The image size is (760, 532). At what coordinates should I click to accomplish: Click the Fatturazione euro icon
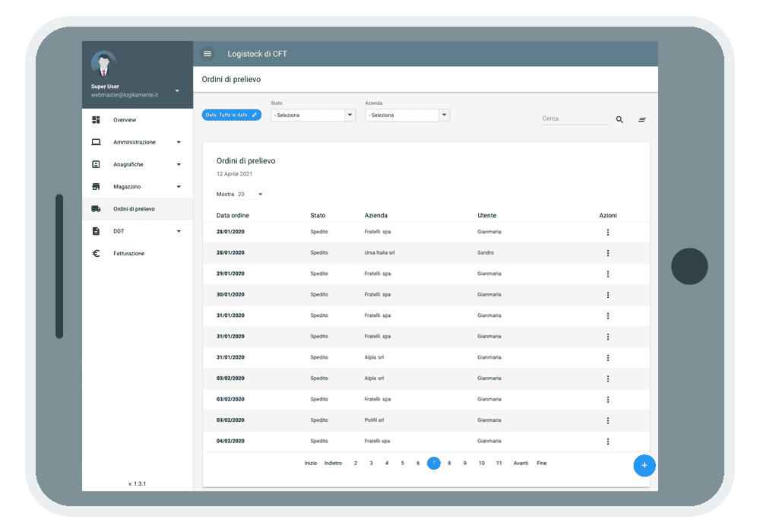click(x=96, y=253)
